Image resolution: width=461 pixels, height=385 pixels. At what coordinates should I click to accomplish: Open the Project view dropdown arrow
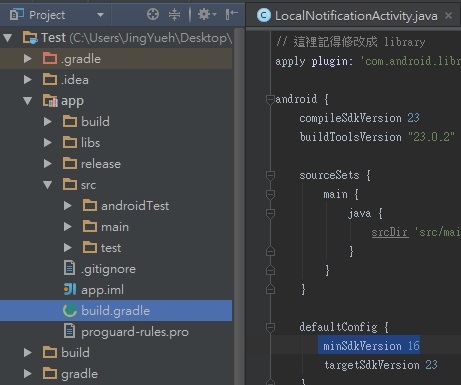[x=100, y=15]
